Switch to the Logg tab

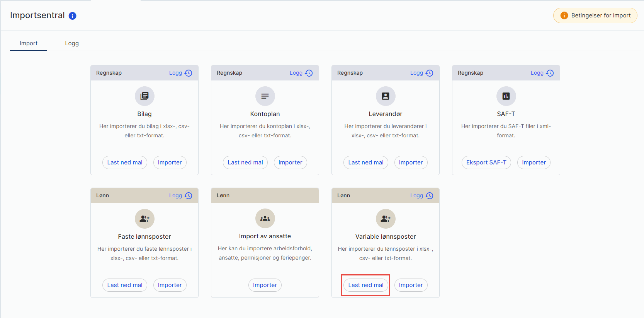(72, 43)
